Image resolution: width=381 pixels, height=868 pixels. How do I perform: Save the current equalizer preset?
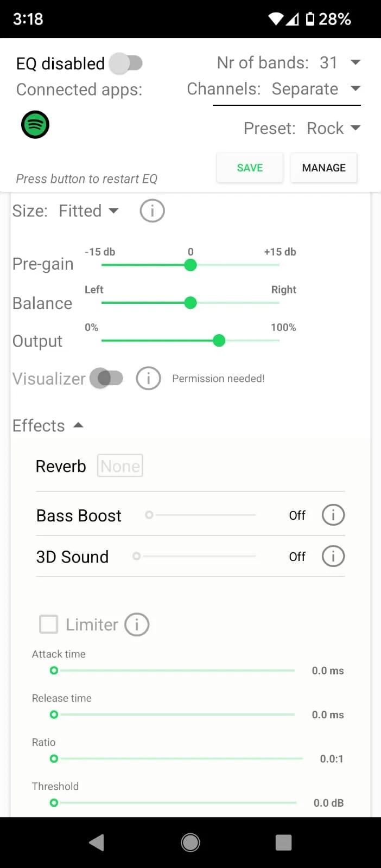coord(250,168)
